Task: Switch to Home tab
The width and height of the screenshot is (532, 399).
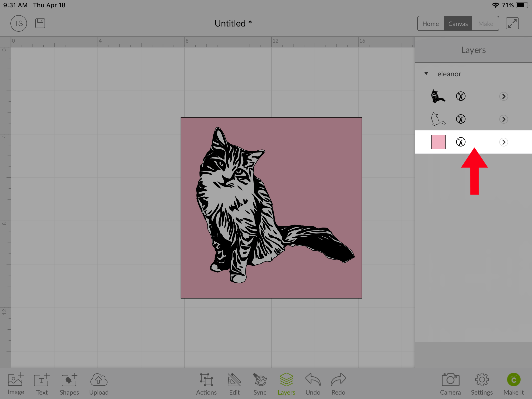Action: click(x=431, y=23)
